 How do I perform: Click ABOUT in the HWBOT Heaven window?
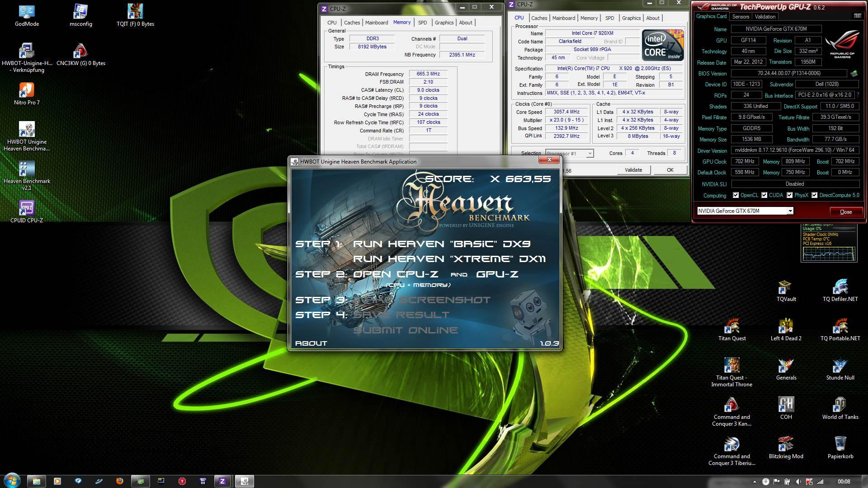click(311, 343)
